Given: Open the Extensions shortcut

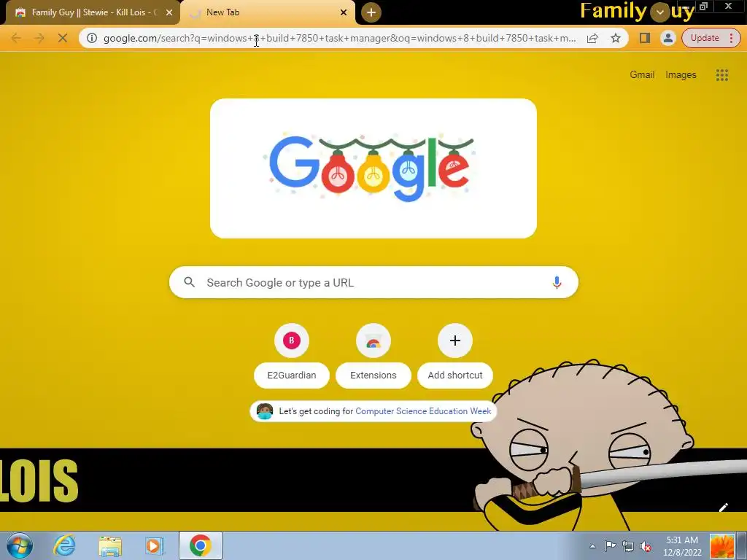Looking at the screenshot, I should [x=373, y=356].
